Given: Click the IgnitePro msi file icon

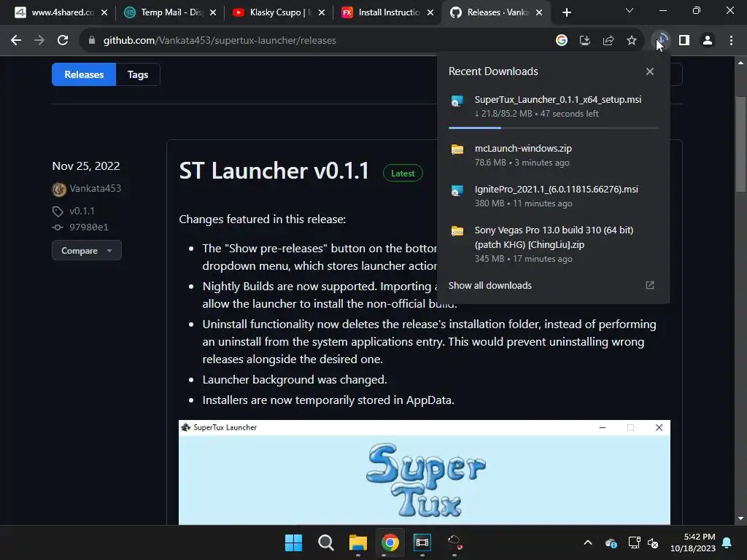Looking at the screenshot, I should 457,190.
